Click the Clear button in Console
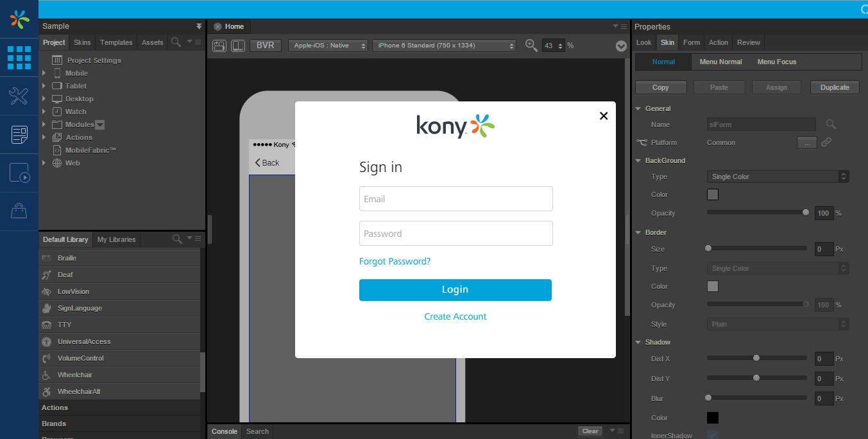The image size is (868, 439). (x=590, y=431)
